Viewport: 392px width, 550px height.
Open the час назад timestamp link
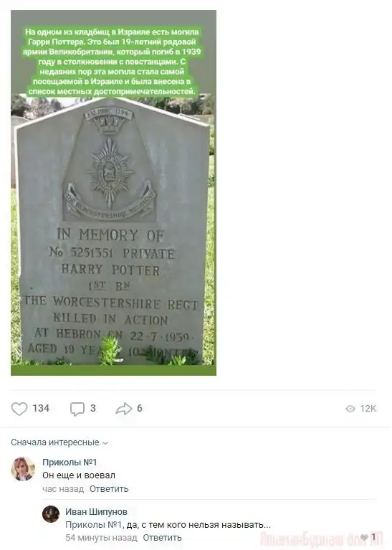click(63, 488)
